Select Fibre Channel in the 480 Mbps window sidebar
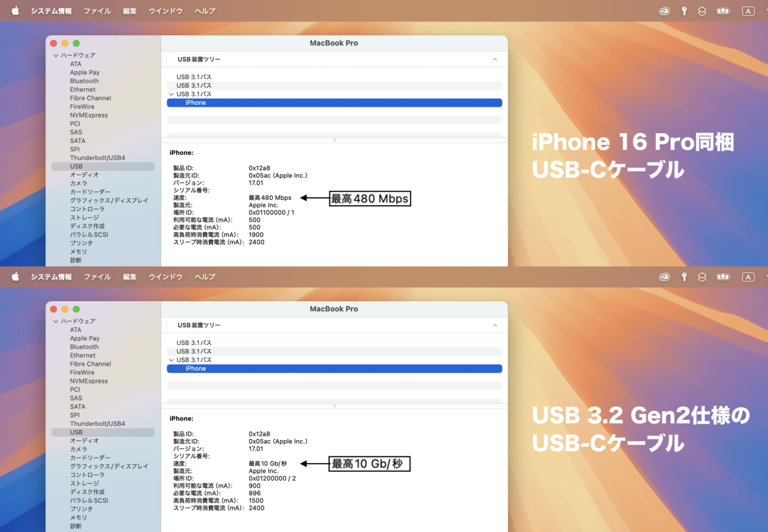The height and width of the screenshot is (532, 768). [x=90, y=98]
